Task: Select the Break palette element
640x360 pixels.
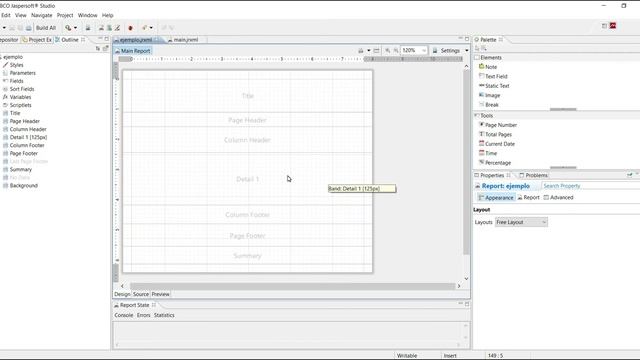Action: coord(489,104)
